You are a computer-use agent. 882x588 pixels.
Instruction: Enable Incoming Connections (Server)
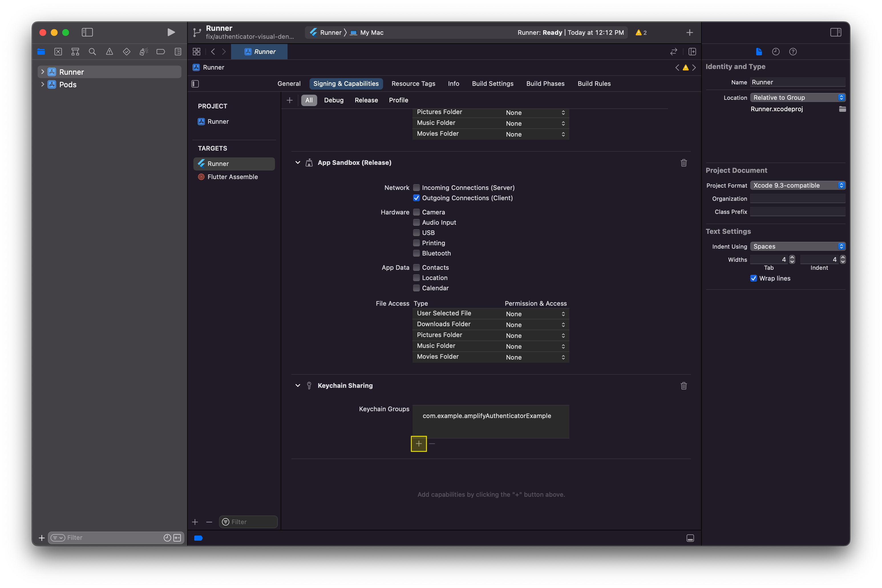pyautogui.click(x=416, y=188)
